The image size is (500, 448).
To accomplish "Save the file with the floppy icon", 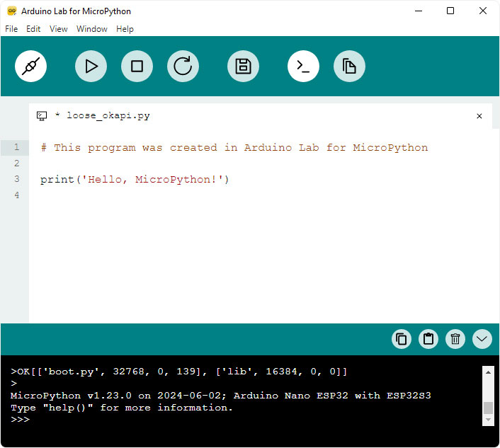I will (x=243, y=67).
